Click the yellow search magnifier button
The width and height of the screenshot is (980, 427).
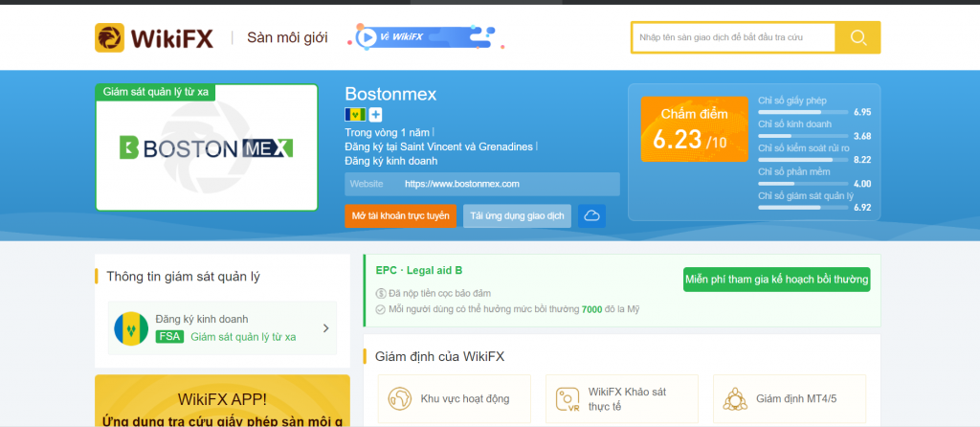(x=858, y=37)
